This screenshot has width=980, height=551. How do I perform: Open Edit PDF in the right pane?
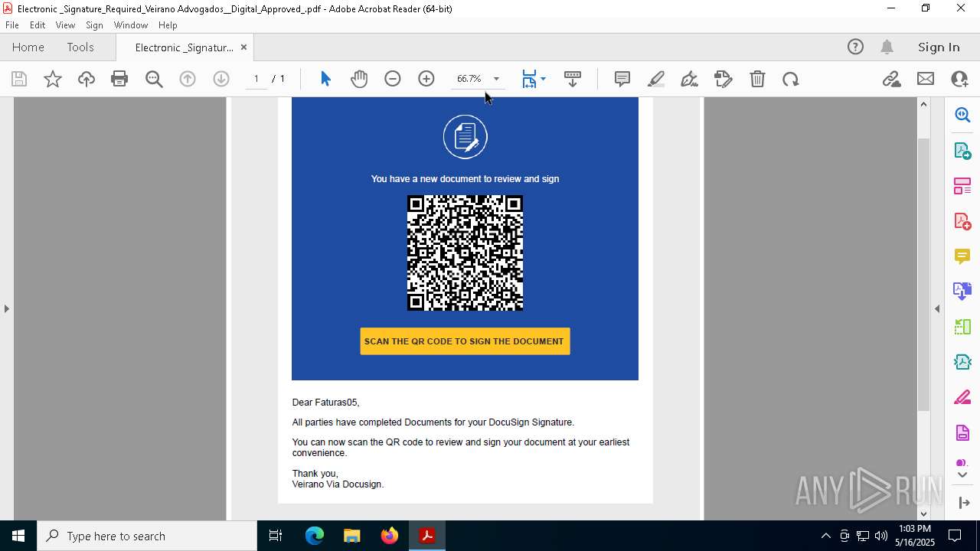[962, 185]
